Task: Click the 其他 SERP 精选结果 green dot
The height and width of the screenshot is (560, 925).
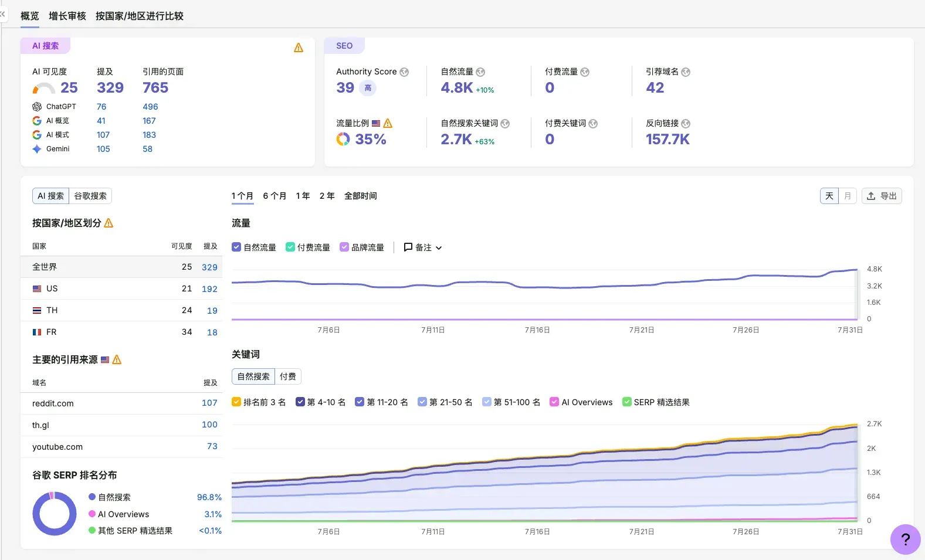Action: coord(92,530)
